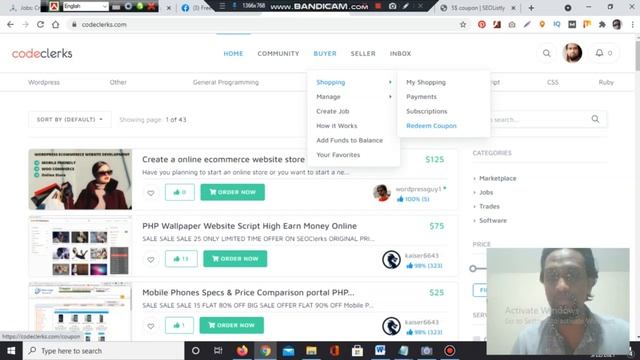Expand Software category
The width and height of the screenshot is (640, 360).
coord(493,220)
